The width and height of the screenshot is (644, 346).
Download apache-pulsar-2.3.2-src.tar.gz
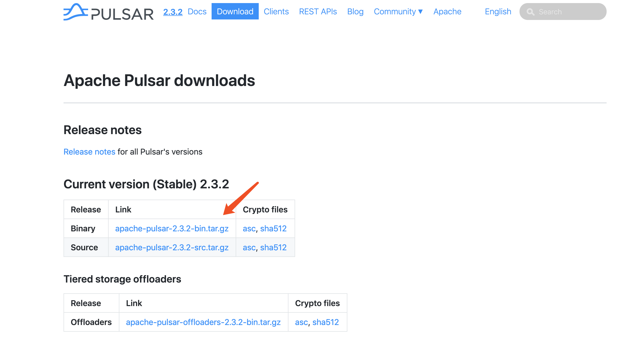coord(172,247)
